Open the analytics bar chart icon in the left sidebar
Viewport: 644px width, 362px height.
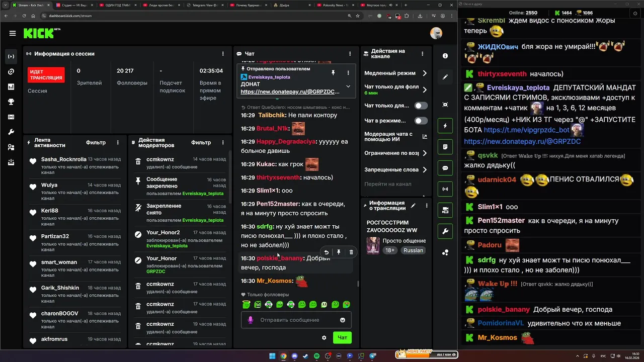(11, 86)
